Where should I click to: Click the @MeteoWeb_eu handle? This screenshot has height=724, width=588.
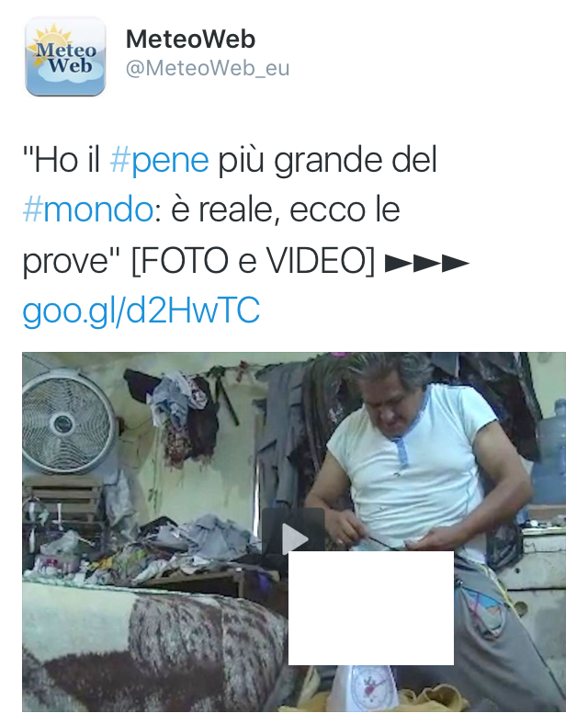pos(208,68)
